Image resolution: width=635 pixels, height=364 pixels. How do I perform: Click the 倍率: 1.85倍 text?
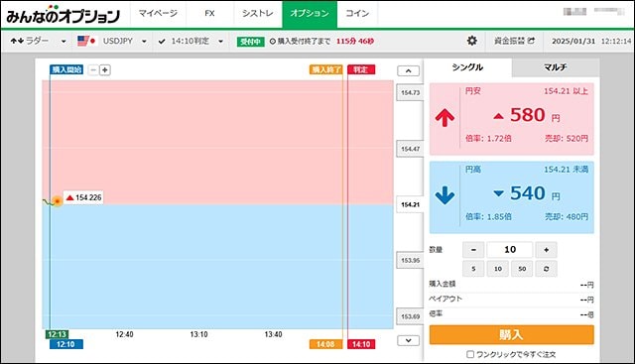point(488,216)
